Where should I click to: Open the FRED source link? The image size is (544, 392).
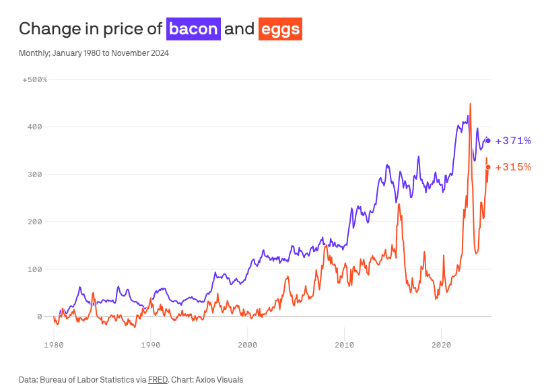[x=158, y=380]
